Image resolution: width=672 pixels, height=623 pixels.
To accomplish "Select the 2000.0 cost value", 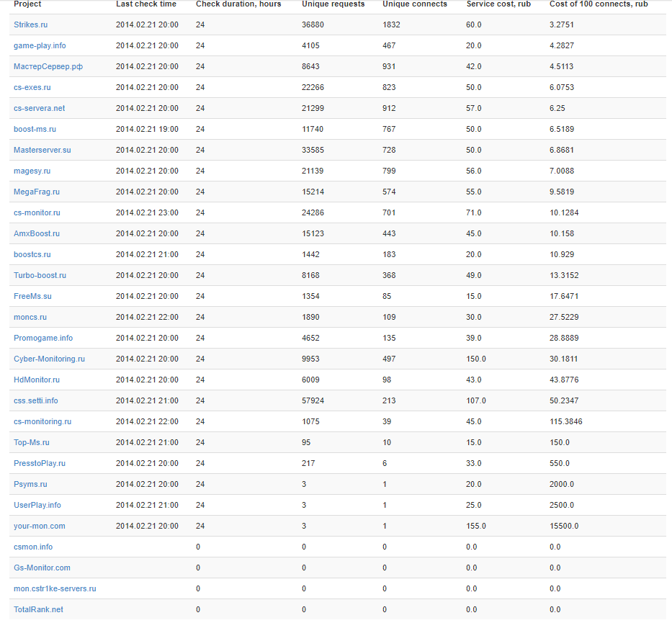I will [562, 485].
